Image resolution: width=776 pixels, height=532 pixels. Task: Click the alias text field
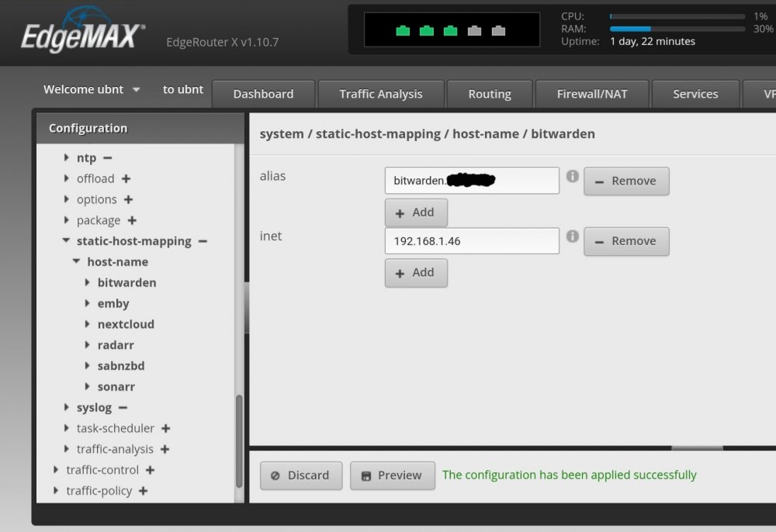[x=472, y=181]
